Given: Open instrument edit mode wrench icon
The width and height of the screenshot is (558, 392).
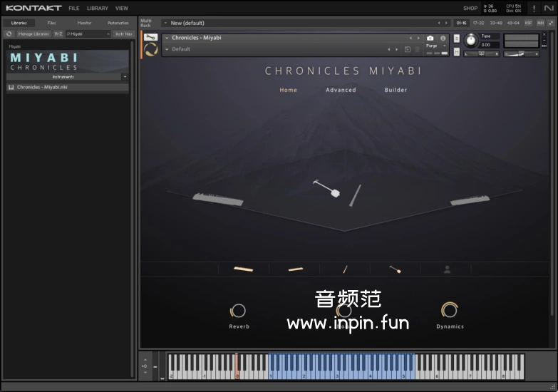Looking at the screenshot, I should [150, 37].
